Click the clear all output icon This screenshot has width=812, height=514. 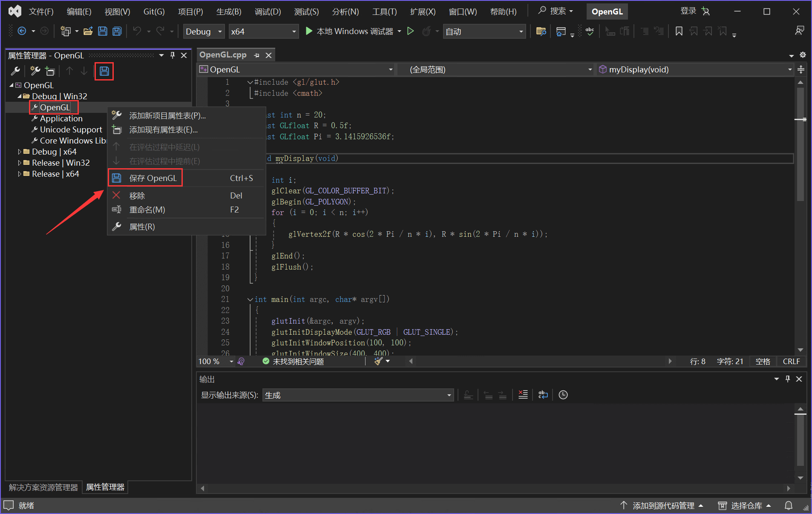click(x=523, y=395)
